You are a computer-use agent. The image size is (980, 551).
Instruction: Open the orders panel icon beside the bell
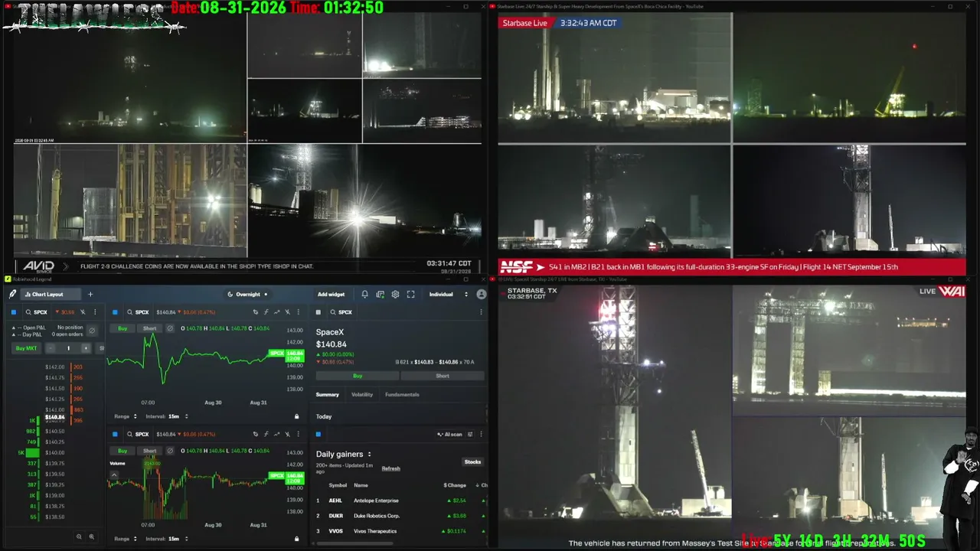380,295
